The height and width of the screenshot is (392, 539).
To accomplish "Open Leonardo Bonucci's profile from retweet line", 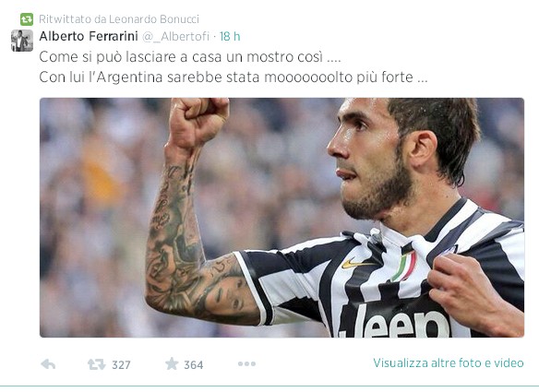I will [x=154, y=19].
